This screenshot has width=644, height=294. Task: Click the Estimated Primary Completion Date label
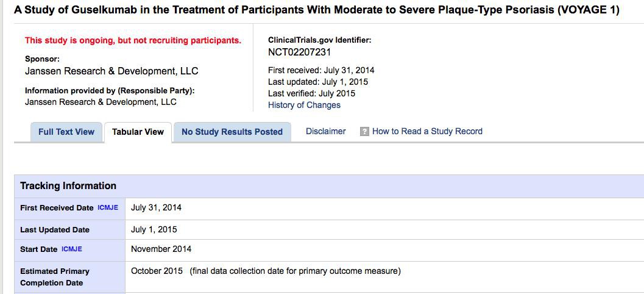point(55,277)
